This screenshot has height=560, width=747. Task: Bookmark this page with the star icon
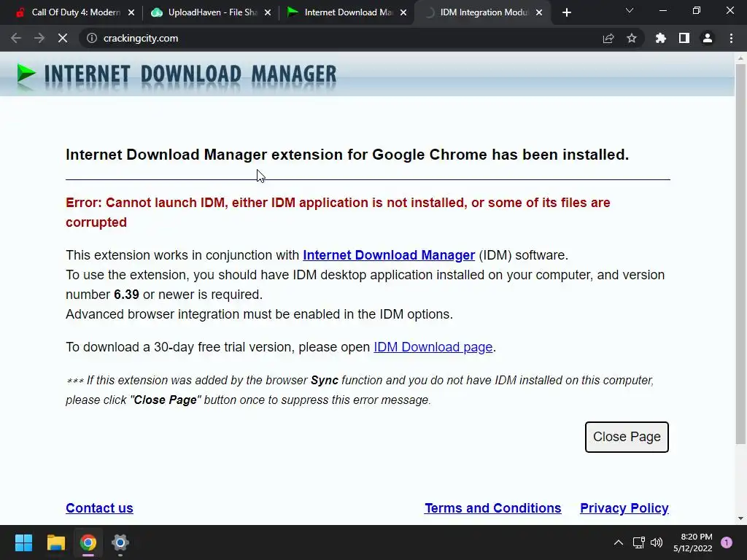[x=632, y=38]
